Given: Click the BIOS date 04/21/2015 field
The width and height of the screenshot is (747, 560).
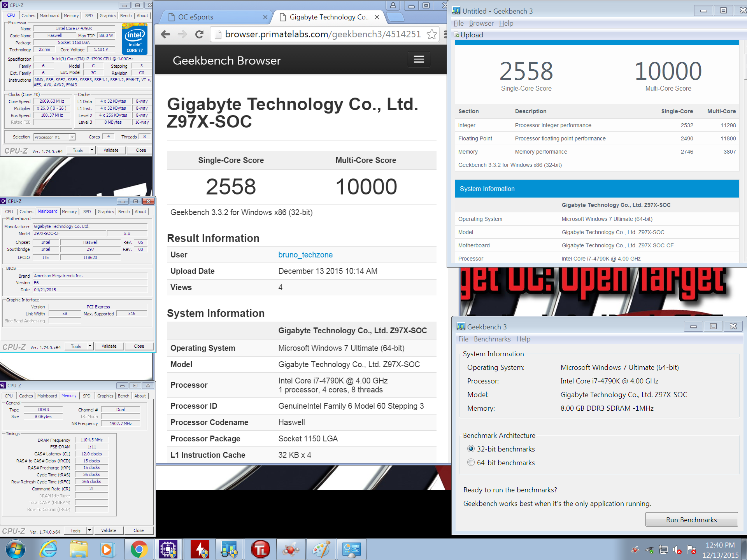Looking at the screenshot, I should coord(90,290).
